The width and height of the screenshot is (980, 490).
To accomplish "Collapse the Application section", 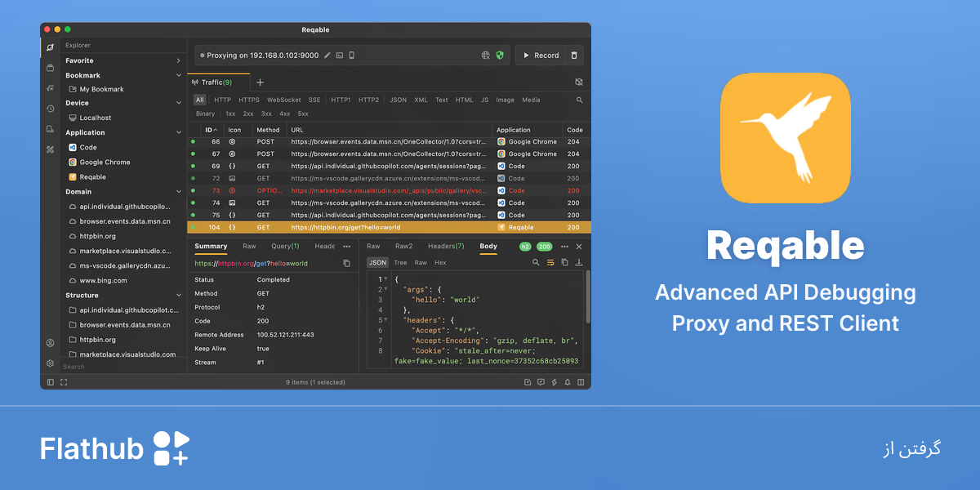I will coord(179,132).
